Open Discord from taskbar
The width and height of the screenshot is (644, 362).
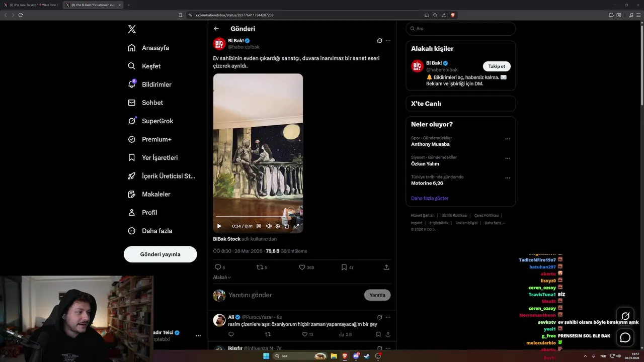point(356,356)
